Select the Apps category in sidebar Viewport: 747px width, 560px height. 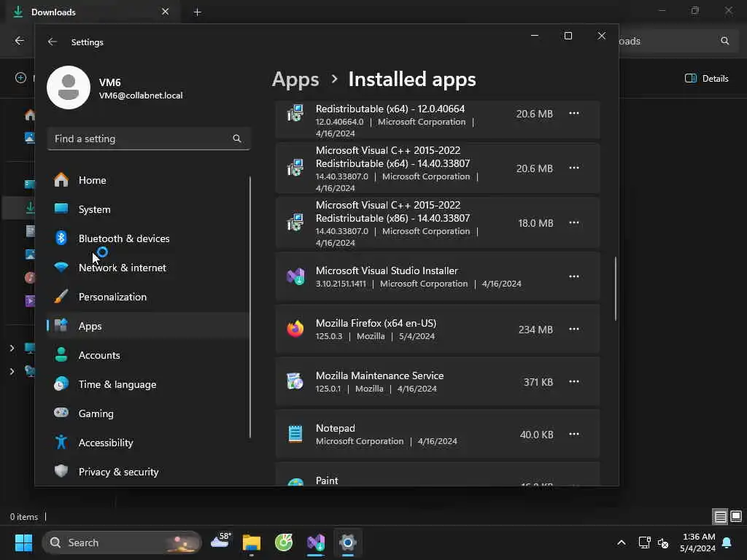(x=148, y=326)
